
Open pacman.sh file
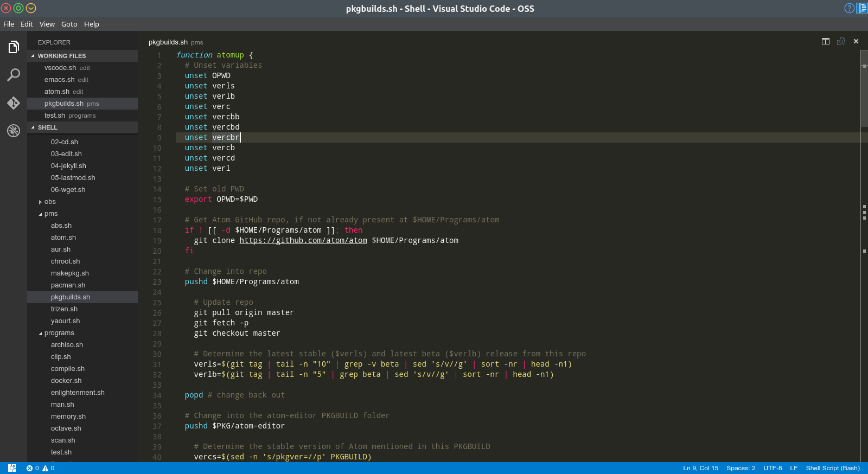(x=82, y=285)
